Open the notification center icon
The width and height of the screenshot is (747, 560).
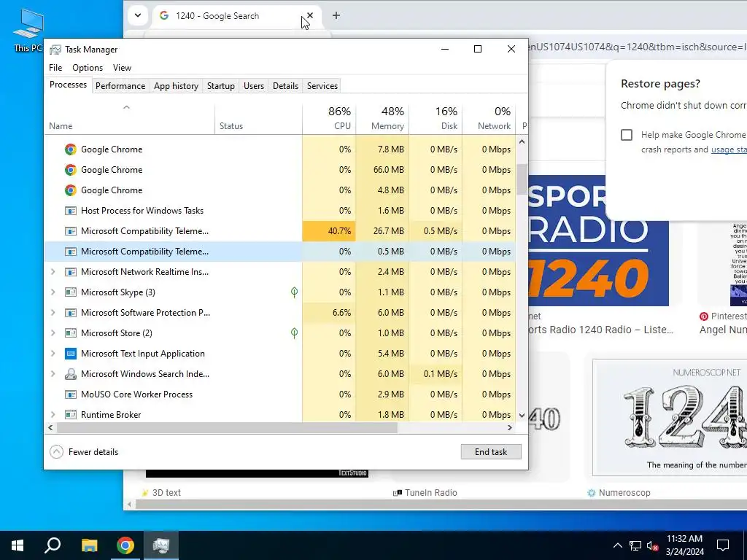tap(723, 545)
